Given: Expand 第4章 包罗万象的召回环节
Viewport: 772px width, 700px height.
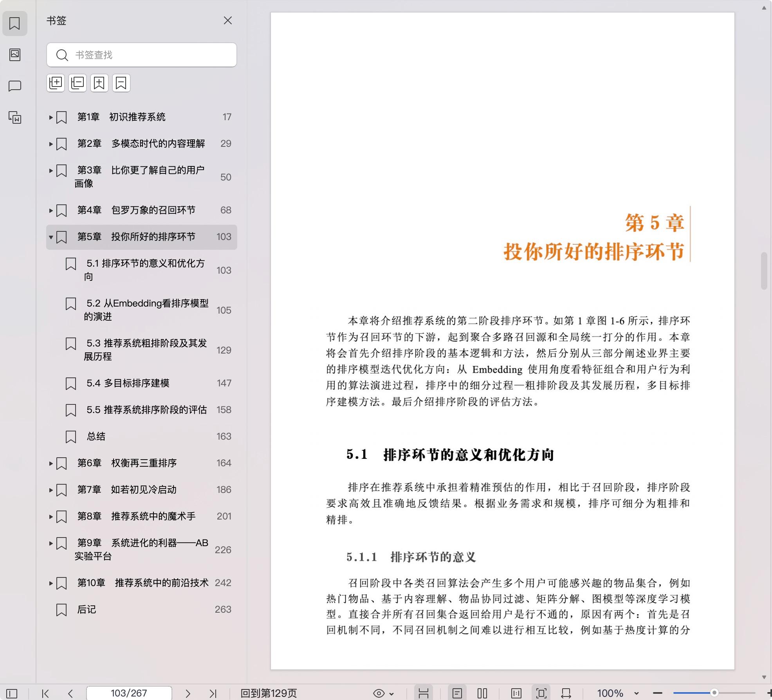Looking at the screenshot, I should point(51,210).
